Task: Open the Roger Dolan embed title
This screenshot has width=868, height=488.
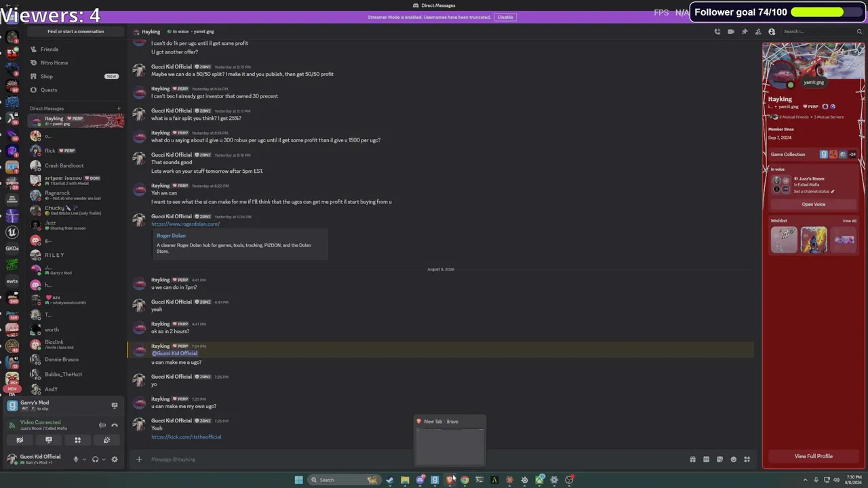Action: [171, 236]
